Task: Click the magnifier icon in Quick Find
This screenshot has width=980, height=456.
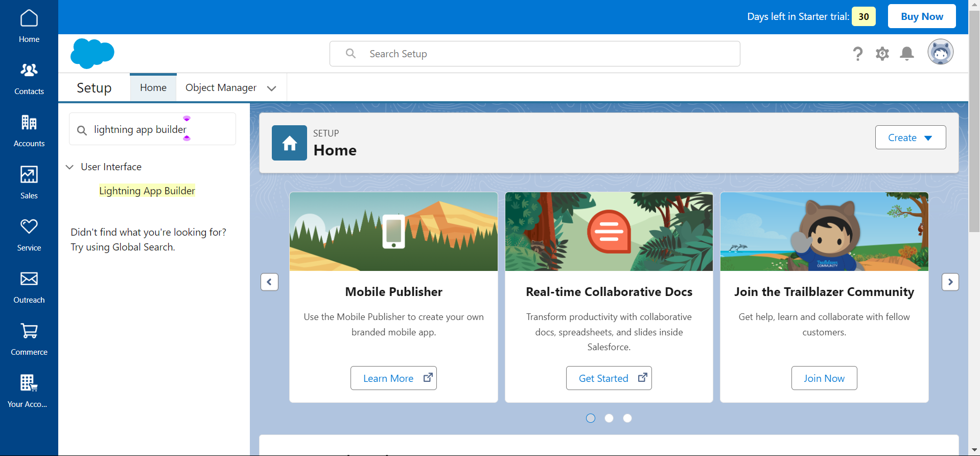Action: click(82, 130)
